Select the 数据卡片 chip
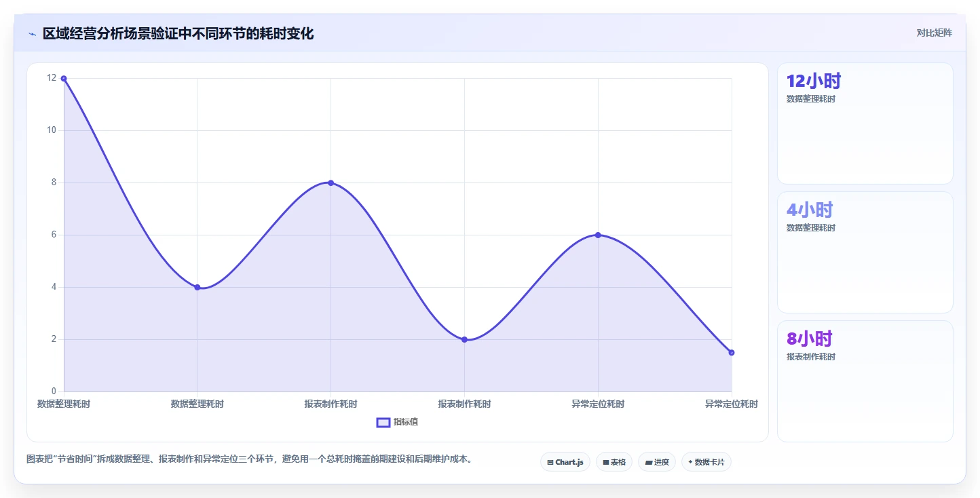 pos(706,462)
